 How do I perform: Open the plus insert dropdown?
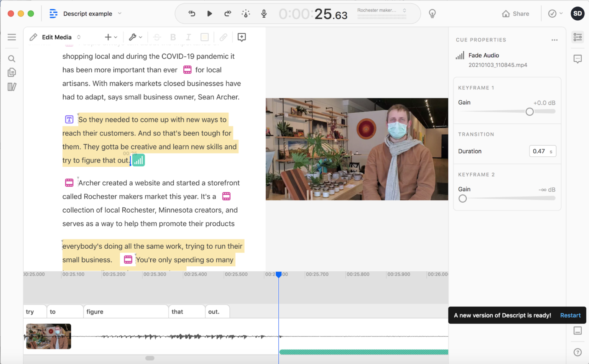coord(111,37)
